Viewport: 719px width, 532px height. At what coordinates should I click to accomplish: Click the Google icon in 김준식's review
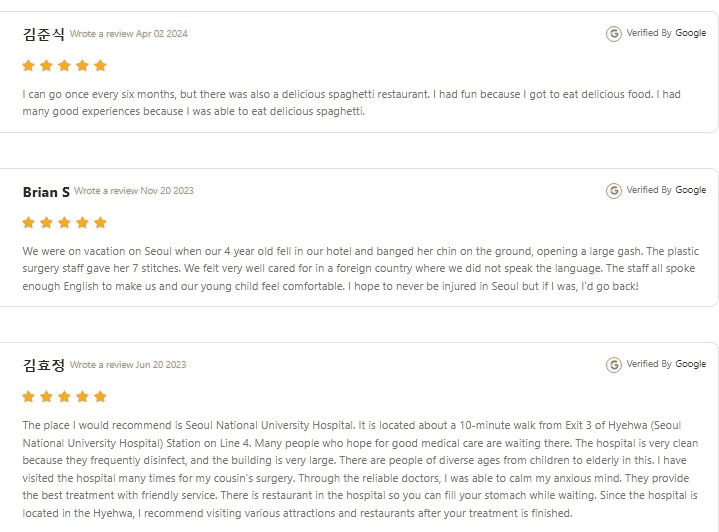pos(614,34)
